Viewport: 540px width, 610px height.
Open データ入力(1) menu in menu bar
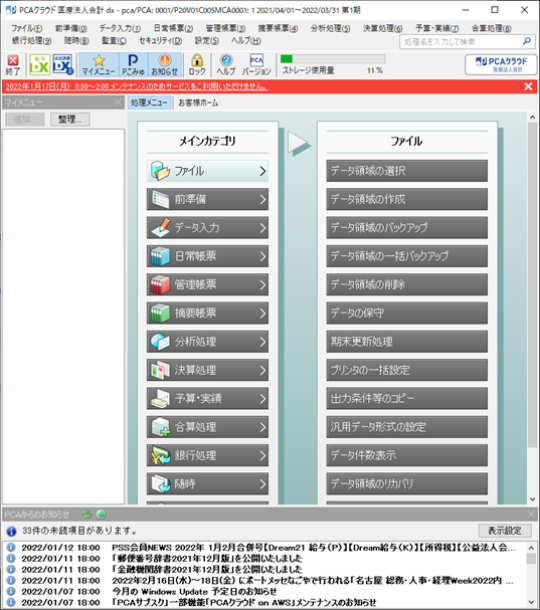tap(120, 28)
